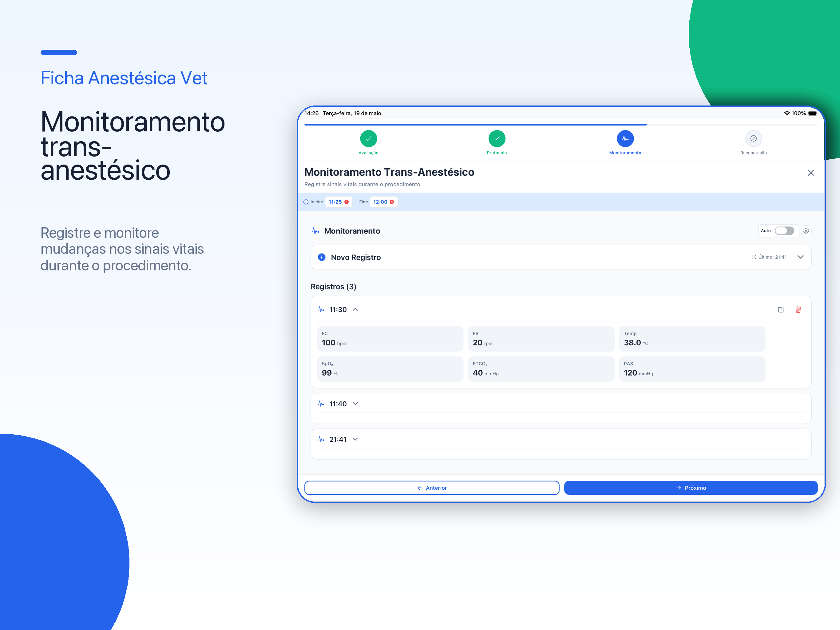The height and width of the screenshot is (630, 840).
Task: Click the pulse icon of the 11:30 record
Action: [321, 309]
